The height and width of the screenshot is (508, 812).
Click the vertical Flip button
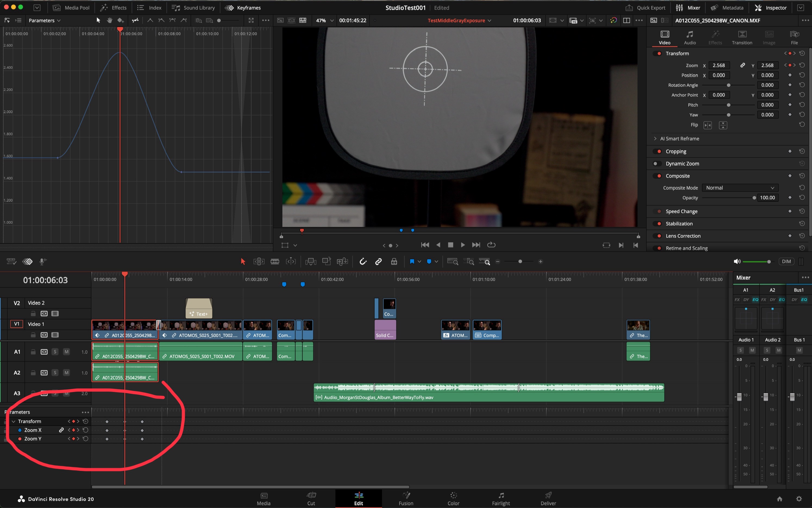click(723, 125)
